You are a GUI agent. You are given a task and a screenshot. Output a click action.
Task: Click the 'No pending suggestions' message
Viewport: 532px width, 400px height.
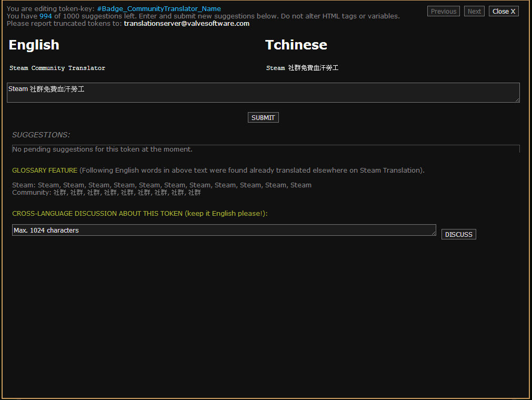pos(103,149)
